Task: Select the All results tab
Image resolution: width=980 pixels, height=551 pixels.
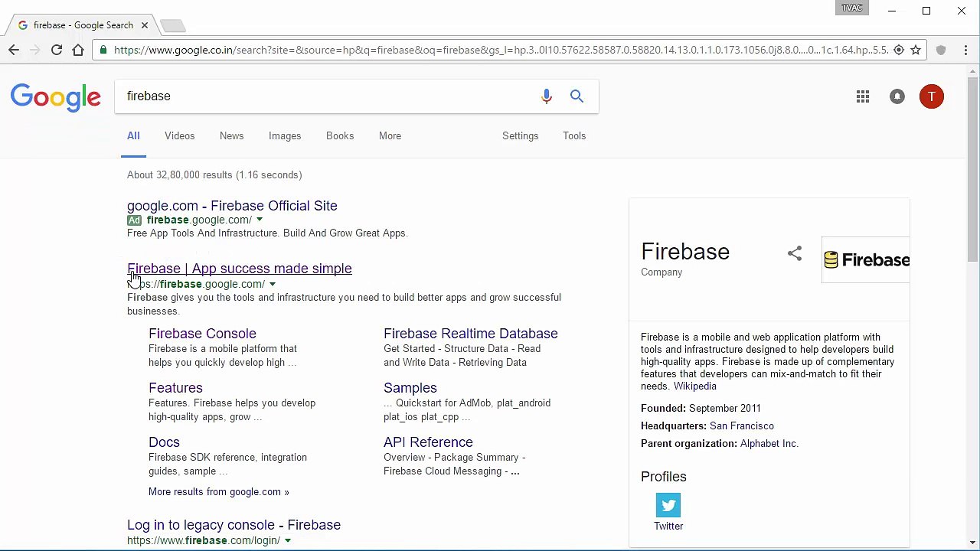Action: click(133, 136)
